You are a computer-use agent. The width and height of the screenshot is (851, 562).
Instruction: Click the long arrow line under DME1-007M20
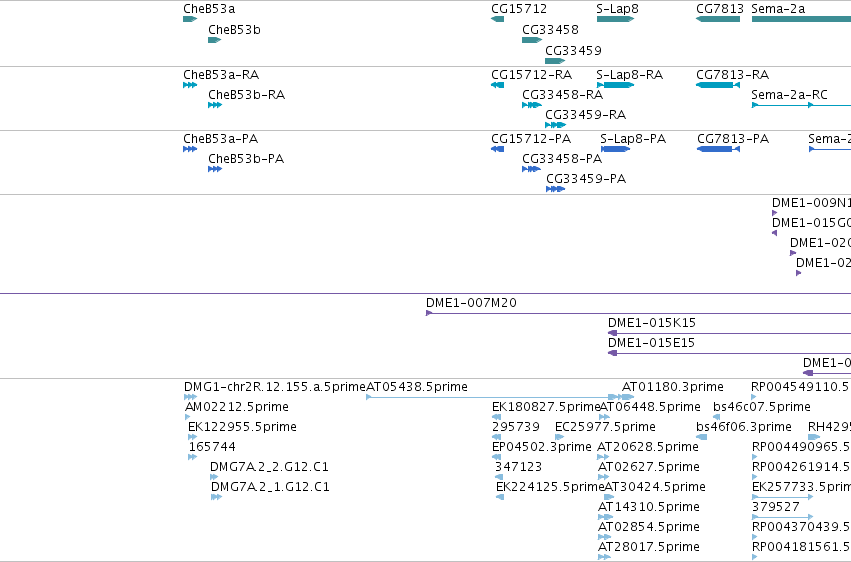638,313
